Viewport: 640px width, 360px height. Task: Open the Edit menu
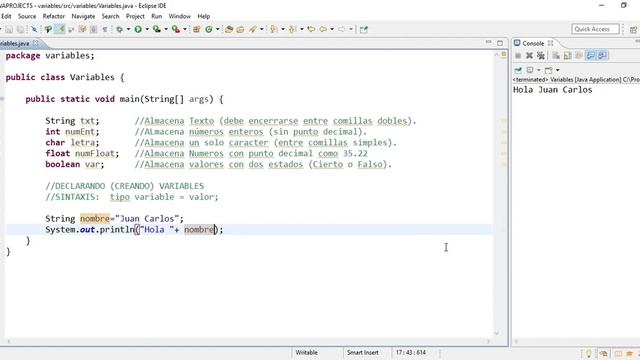click(x=6, y=16)
